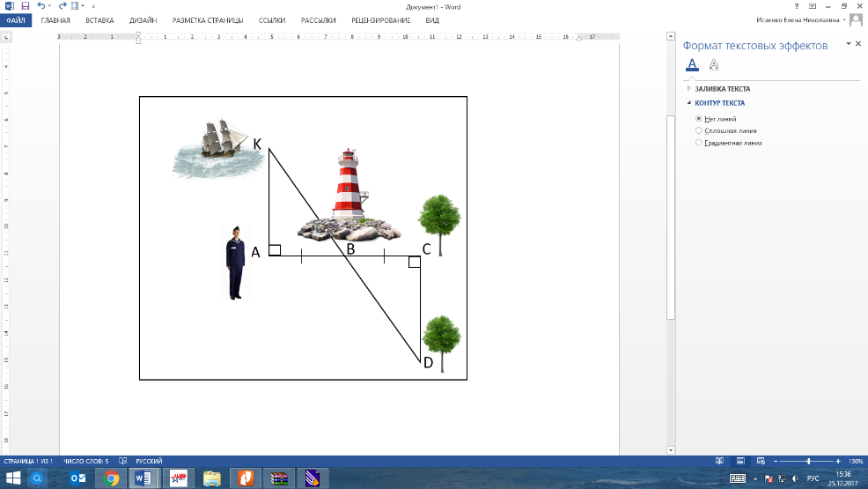This screenshot has height=489, width=868.
Task: Select the 'Сплошная линия' radio button
Action: pos(699,130)
